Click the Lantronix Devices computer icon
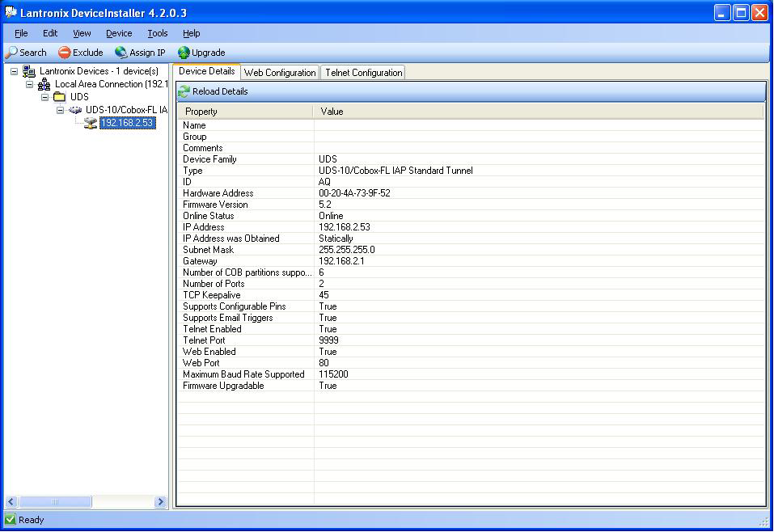The height and width of the screenshot is (532, 774). [x=29, y=71]
